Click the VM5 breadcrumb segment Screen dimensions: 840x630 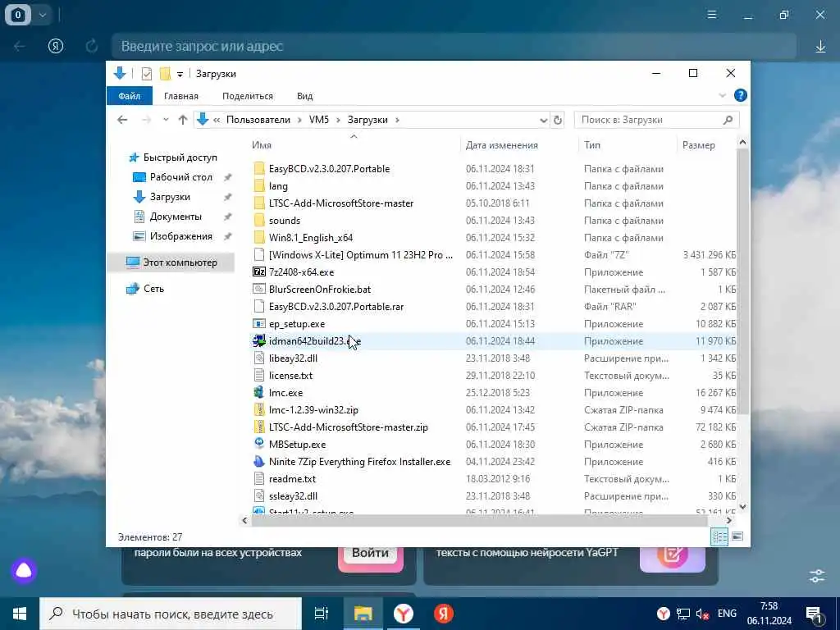tap(319, 120)
